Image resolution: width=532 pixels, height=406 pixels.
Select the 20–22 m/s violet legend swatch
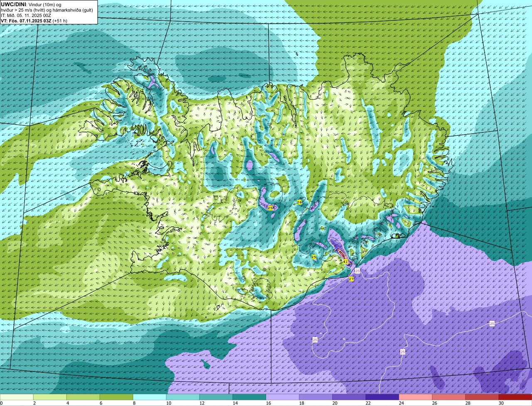(x=349, y=397)
